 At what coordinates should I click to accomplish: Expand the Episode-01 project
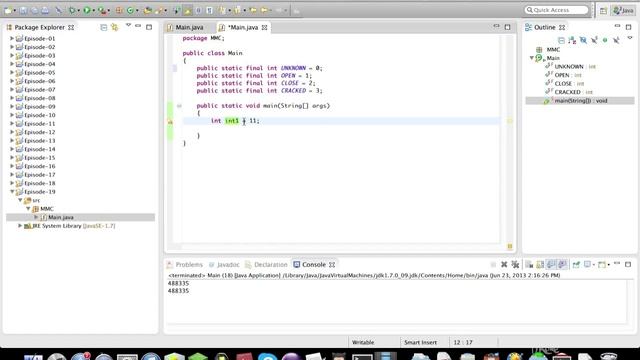tap(12, 38)
